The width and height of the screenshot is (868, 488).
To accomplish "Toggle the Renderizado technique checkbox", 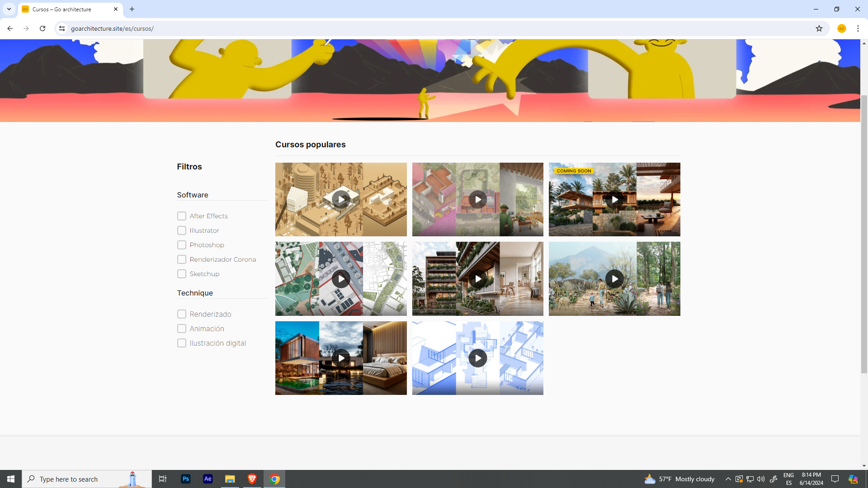I will 182,314.
